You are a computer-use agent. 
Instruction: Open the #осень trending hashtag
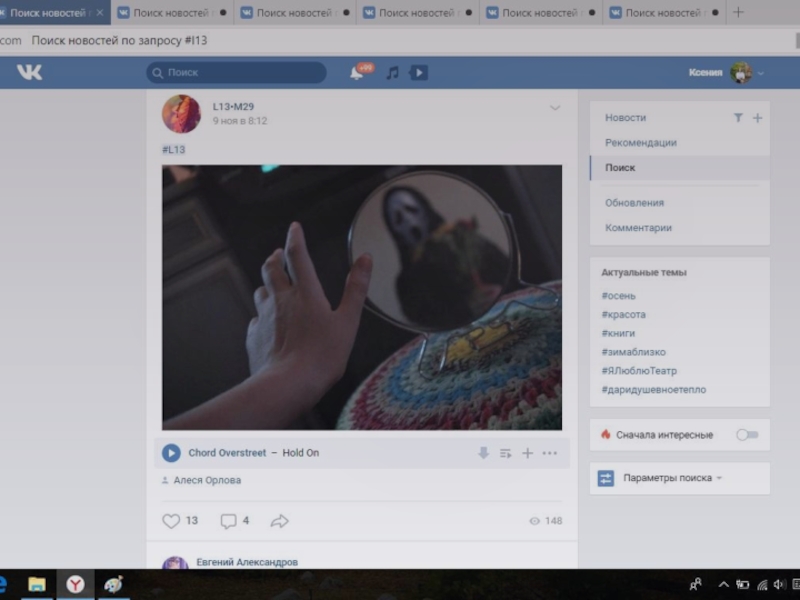pyautogui.click(x=618, y=296)
